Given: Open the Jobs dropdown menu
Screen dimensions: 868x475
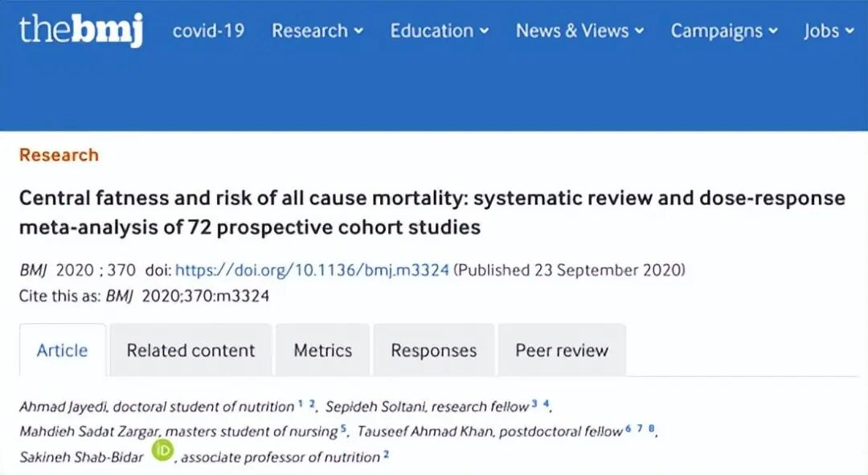Looking at the screenshot, I should [829, 31].
